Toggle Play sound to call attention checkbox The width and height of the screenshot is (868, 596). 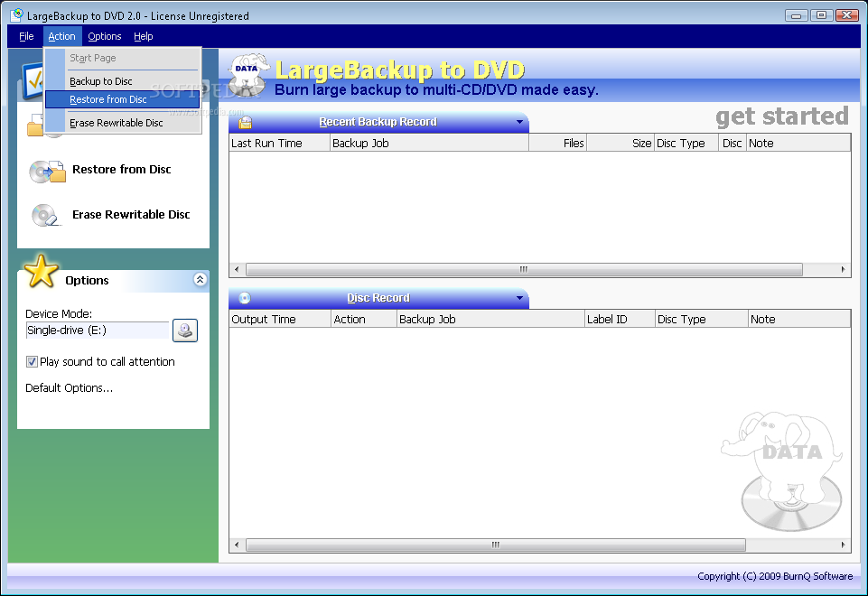click(33, 362)
